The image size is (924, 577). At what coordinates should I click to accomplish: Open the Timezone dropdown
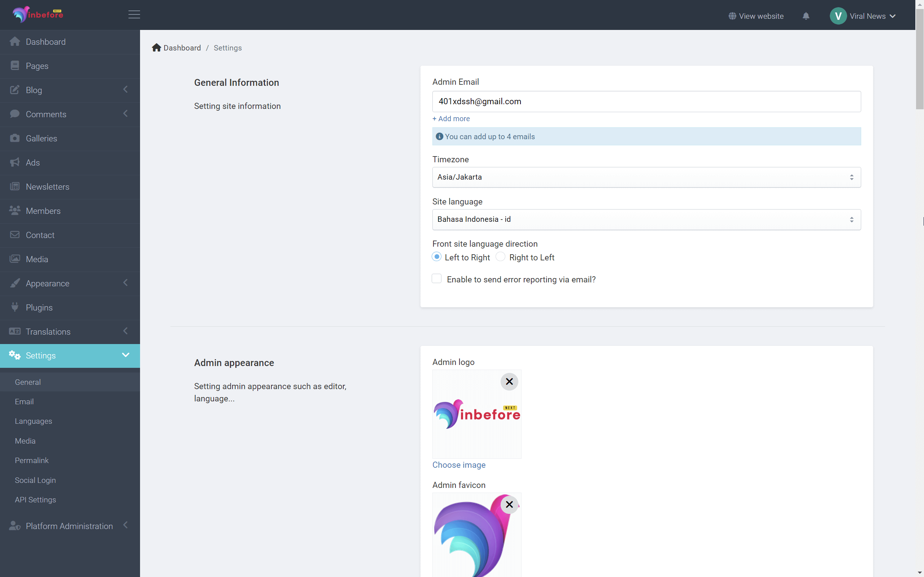(646, 177)
